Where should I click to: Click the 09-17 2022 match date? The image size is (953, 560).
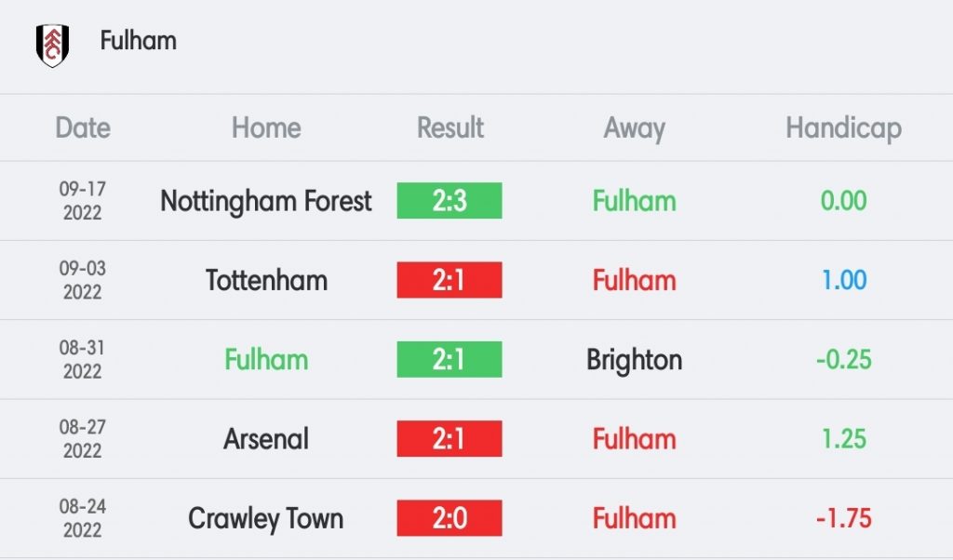pyautogui.click(x=83, y=200)
